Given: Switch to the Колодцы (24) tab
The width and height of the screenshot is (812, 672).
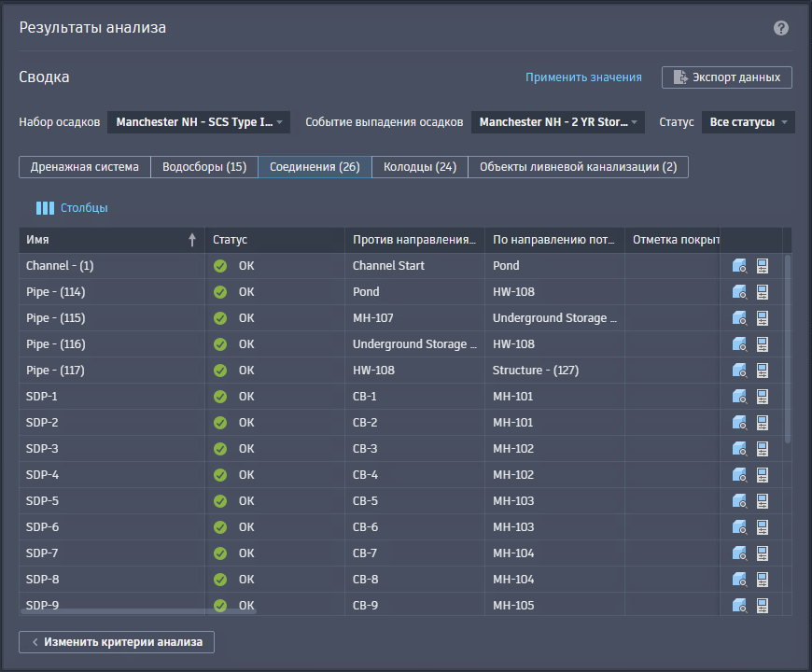Looking at the screenshot, I should (420, 167).
